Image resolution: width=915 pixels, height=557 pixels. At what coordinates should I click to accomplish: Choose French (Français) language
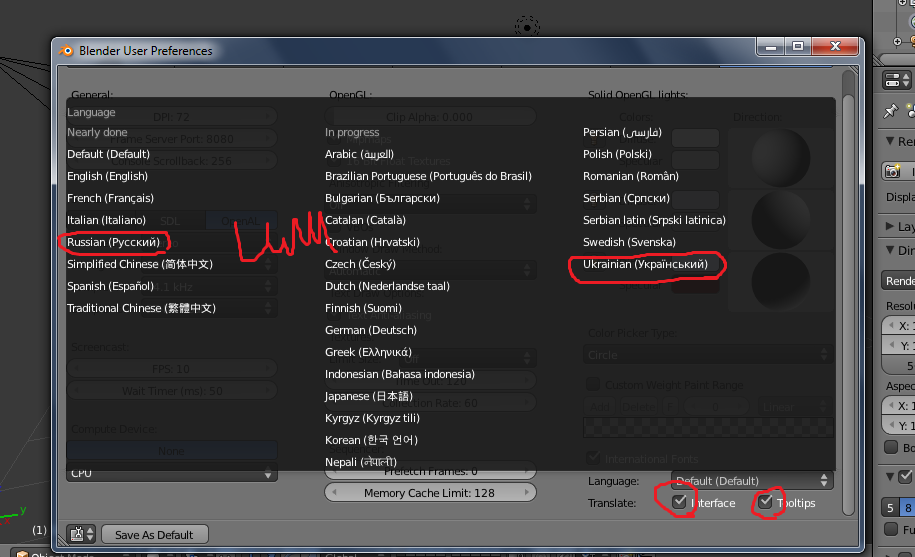pos(110,198)
